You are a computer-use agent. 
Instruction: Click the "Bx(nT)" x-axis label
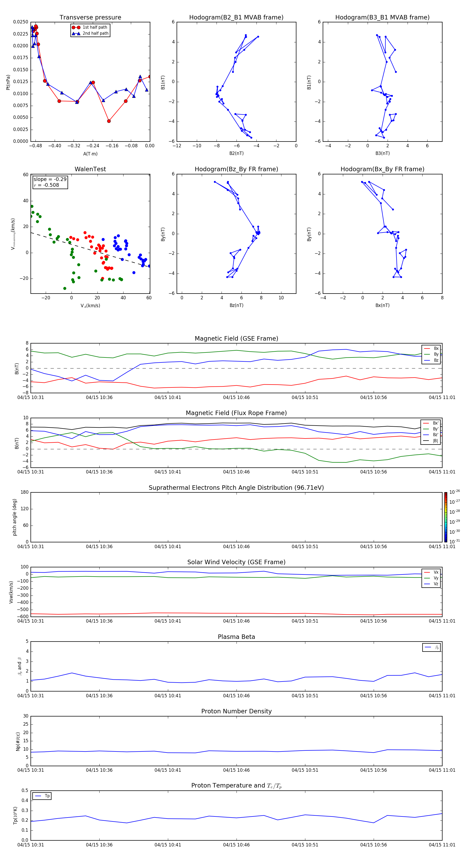tap(382, 305)
